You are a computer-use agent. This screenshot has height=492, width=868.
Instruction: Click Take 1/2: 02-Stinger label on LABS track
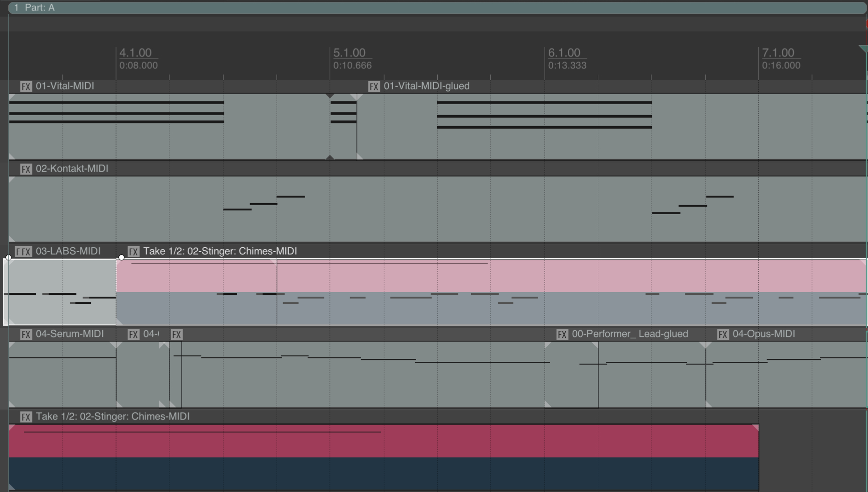tap(220, 251)
